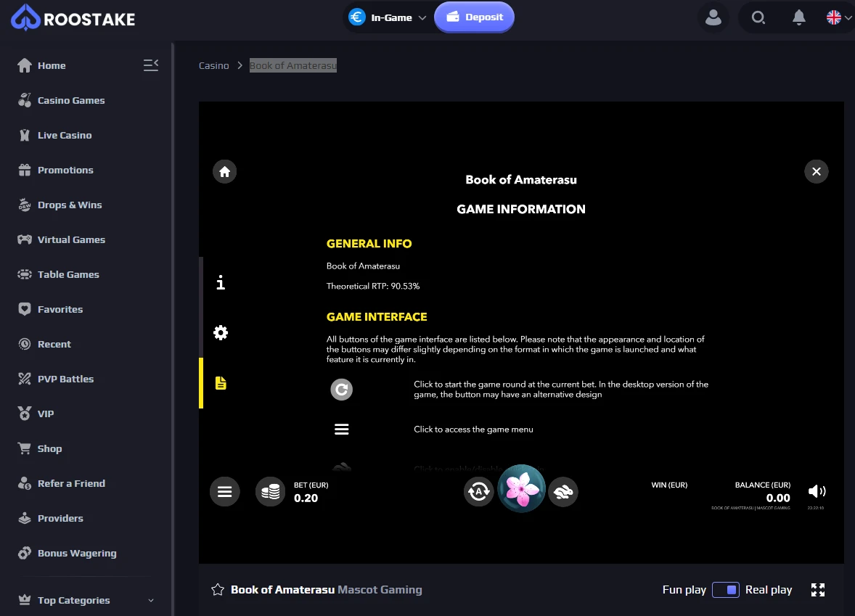This screenshot has height=616, width=855.
Task: Add game to favorites with star
Action: [x=218, y=590]
